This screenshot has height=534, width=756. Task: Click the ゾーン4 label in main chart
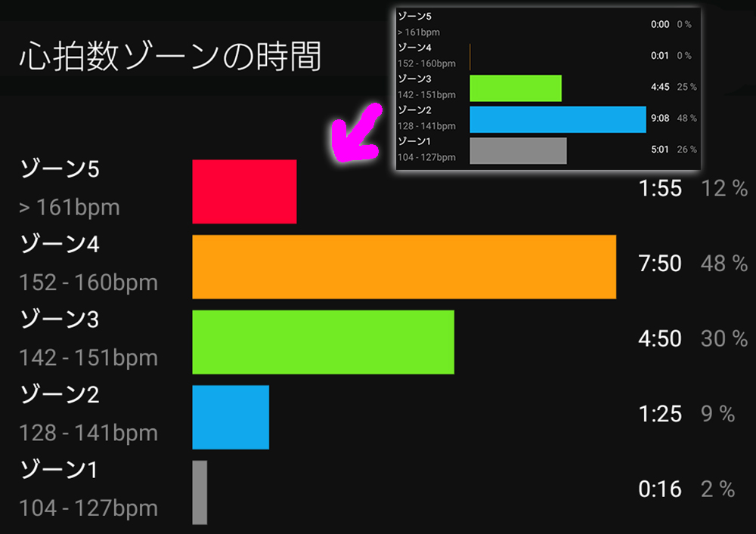(x=60, y=244)
